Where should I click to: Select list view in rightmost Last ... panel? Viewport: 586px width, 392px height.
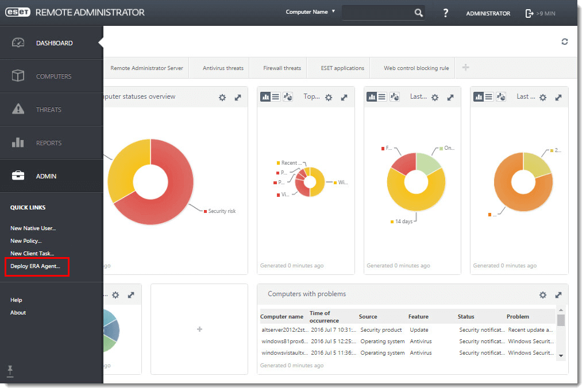(x=488, y=97)
